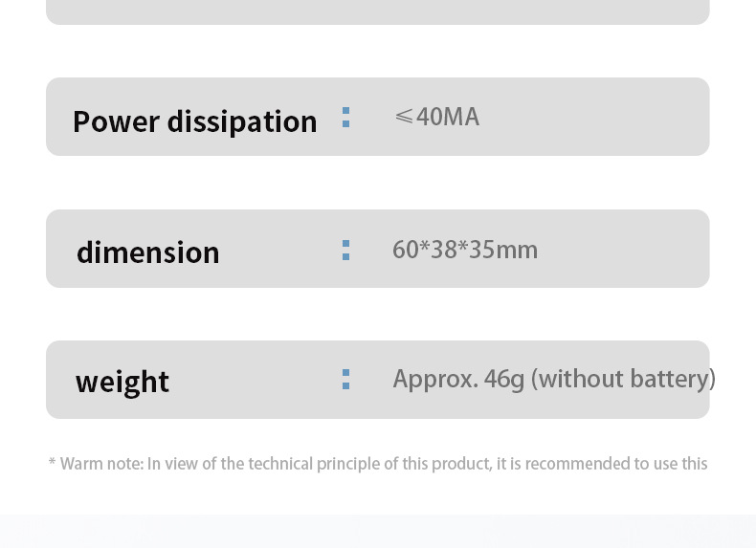The height and width of the screenshot is (548, 756).
Task: Click the '46g' weight figure
Action: 504,379
